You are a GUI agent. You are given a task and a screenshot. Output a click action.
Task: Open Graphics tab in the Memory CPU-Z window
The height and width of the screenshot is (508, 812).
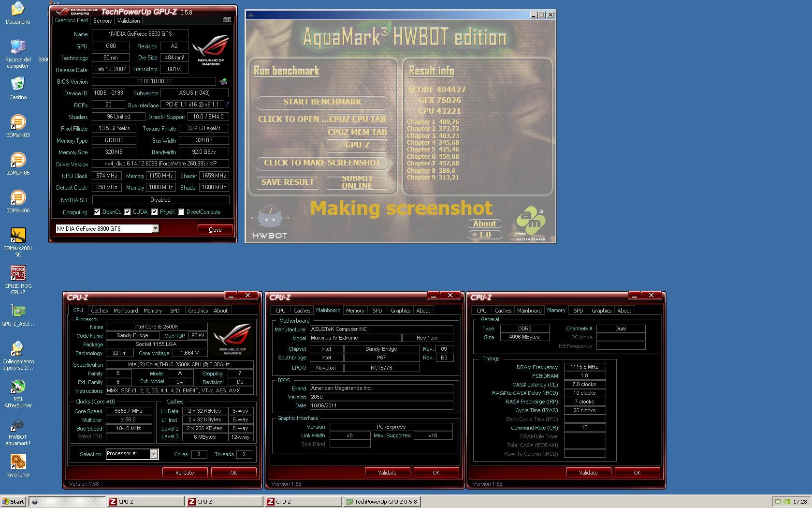602,311
